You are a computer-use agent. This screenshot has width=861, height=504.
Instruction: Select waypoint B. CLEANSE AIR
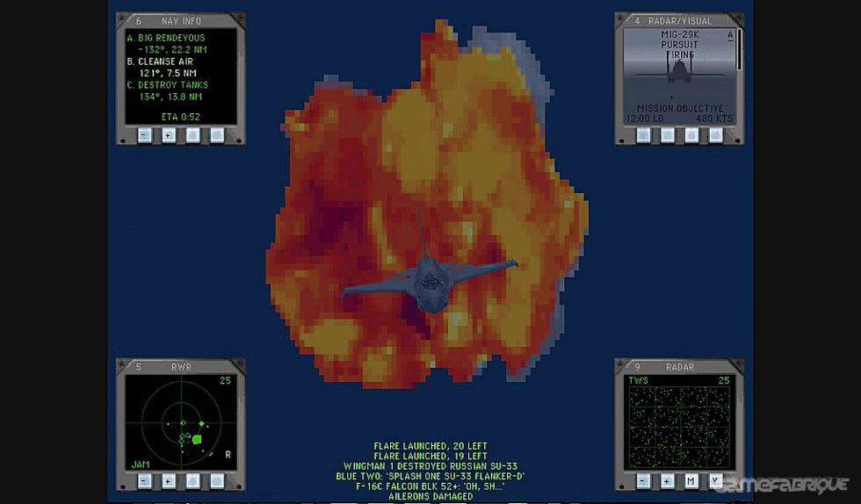[160, 61]
